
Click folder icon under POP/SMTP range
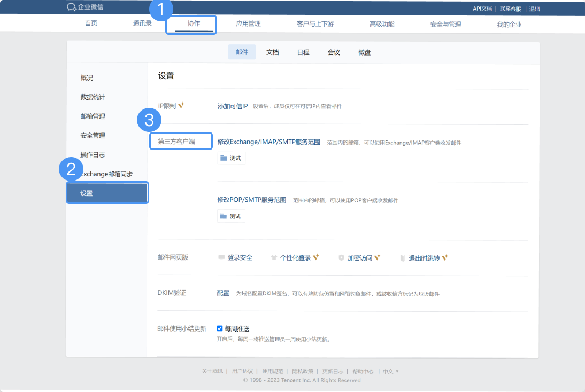tap(224, 216)
